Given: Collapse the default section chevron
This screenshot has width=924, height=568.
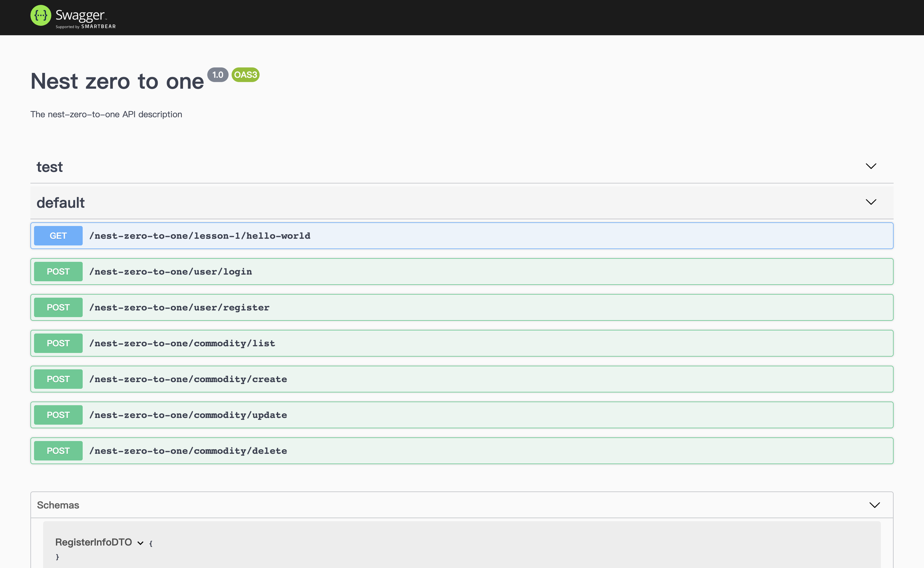Looking at the screenshot, I should (871, 202).
